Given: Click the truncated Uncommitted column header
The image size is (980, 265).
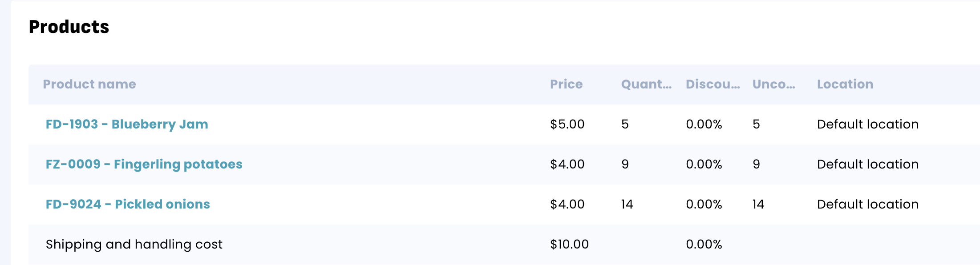Looking at the screenshot, I should pos(773,84).
